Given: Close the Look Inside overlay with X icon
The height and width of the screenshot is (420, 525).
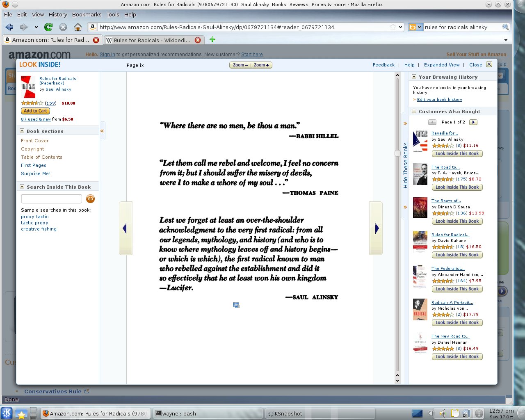Looking at the screenshot, I should pyautogui.click(x=489, y=64).
